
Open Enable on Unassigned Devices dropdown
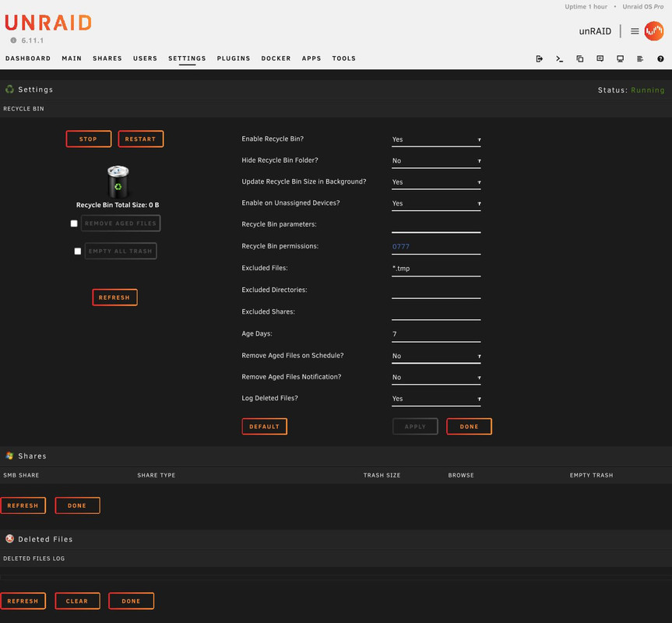click(x=436, y=203)
